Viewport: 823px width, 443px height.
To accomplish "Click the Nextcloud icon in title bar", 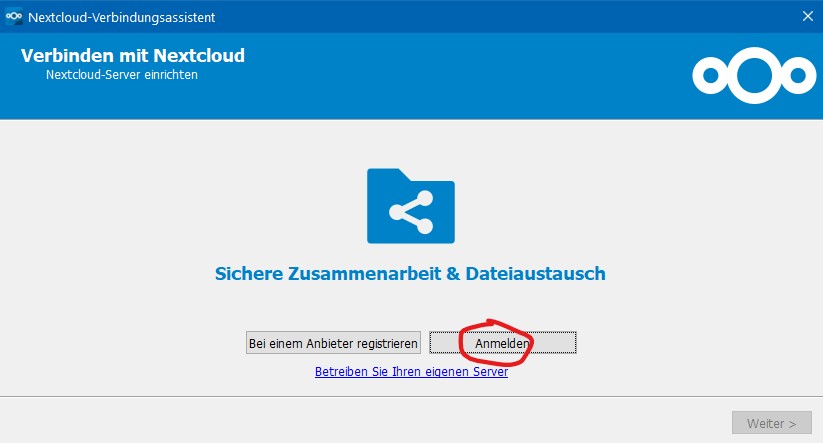I will [x=14, y=16].
